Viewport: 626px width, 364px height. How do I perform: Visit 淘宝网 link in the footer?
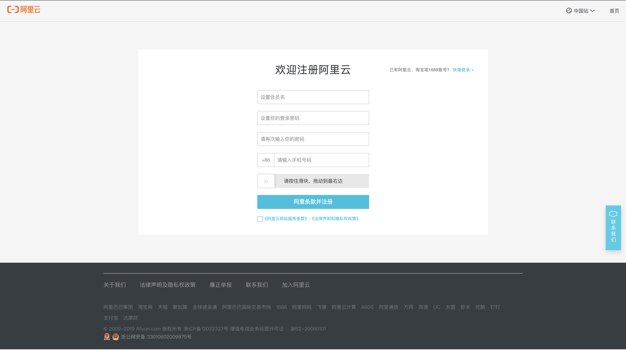[x=145, y=307]
